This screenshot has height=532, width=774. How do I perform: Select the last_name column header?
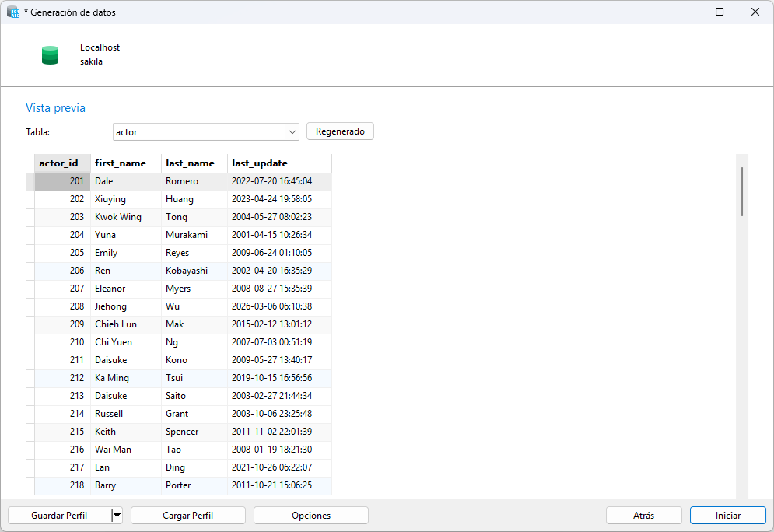click(x=194, y=163)
